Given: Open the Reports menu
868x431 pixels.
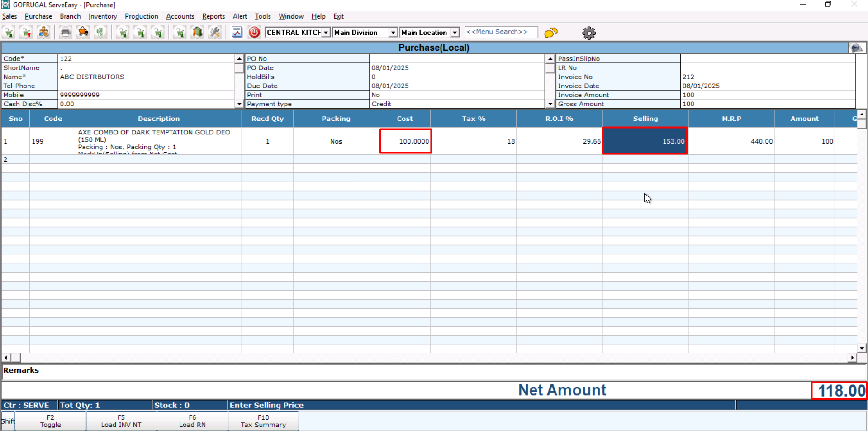Looking at the screenshot, I should tap(213, 16).
